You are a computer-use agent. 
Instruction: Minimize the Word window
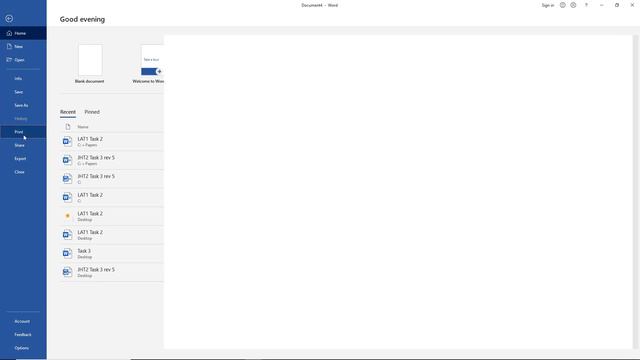click(602, 5)
